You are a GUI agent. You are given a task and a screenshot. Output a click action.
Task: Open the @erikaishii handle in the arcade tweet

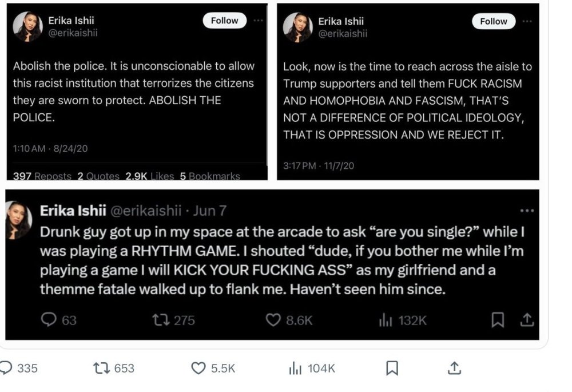click(145, 211)
